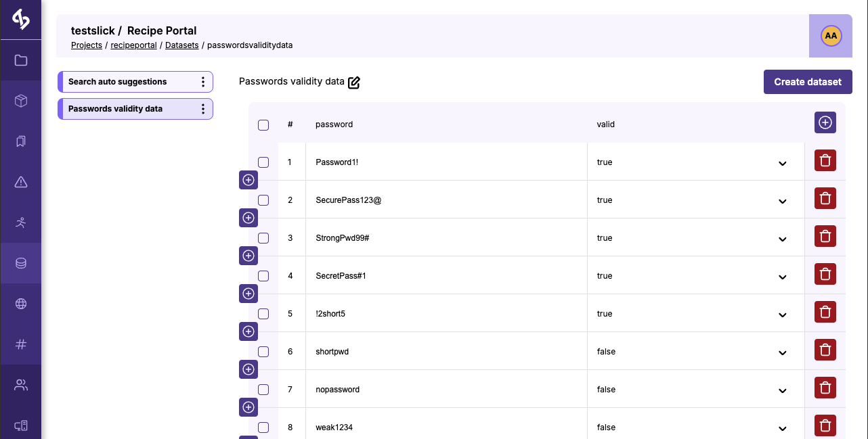The image size is (868, 439).
Task: Click the Create dataset button
Action: [808, 82]
